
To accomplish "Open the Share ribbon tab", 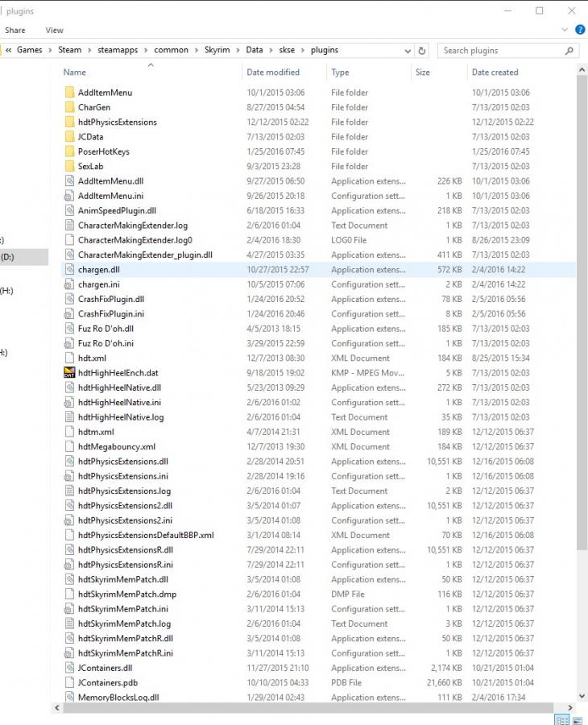I will pyautogui.click(x=15, y=30).
